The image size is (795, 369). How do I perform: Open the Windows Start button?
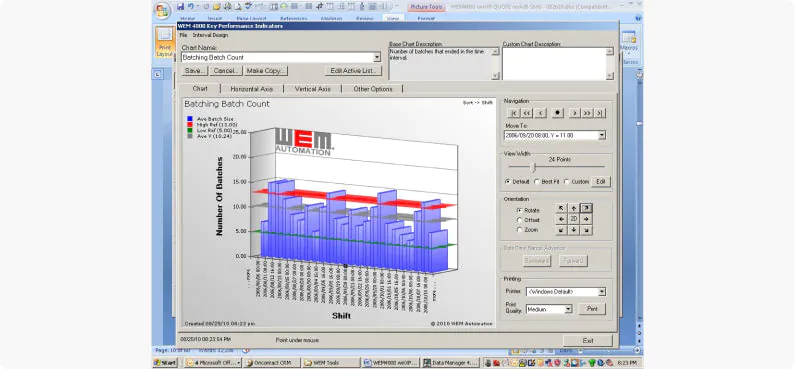pos(165,363)
